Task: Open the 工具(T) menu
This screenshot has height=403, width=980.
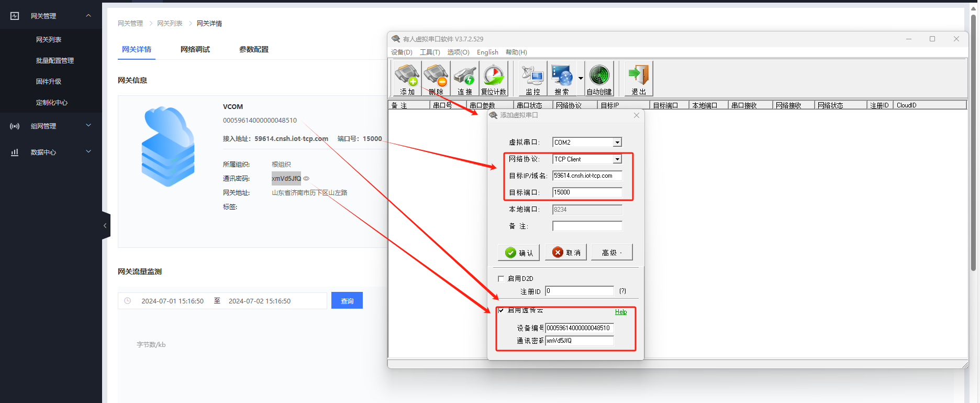Action: click(x=430, y=52)
